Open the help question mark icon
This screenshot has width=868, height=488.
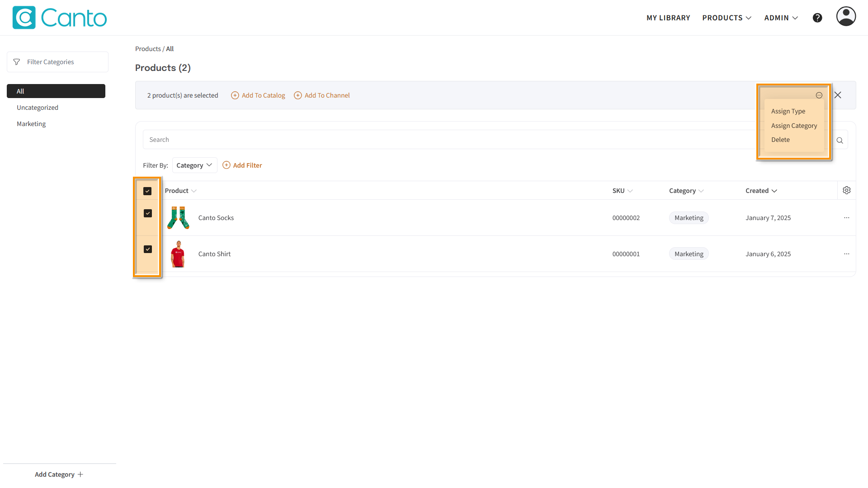pos(817,18)
